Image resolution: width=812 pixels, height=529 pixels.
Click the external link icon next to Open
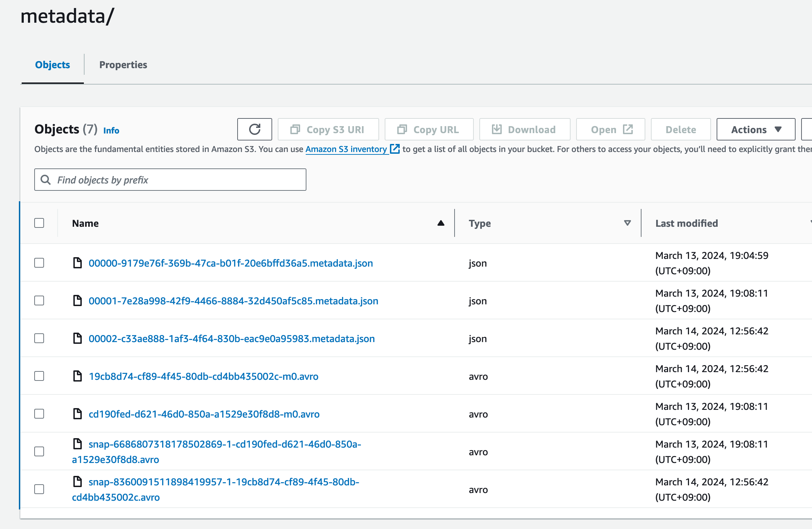coord(628,129)
